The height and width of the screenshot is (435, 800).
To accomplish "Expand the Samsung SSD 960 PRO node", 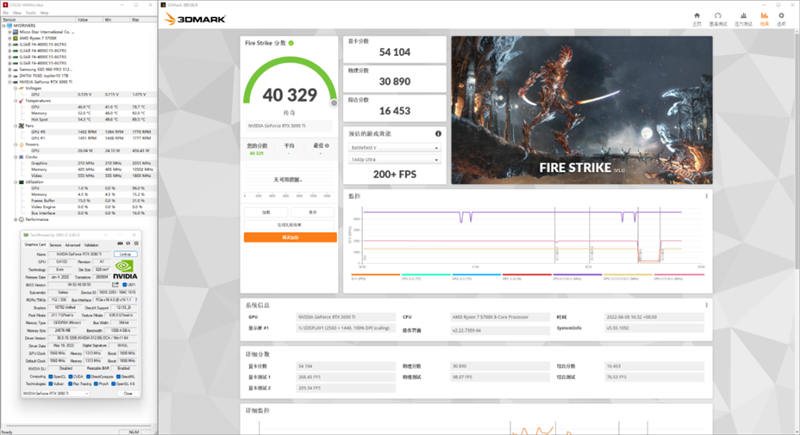I will [10, 69].
